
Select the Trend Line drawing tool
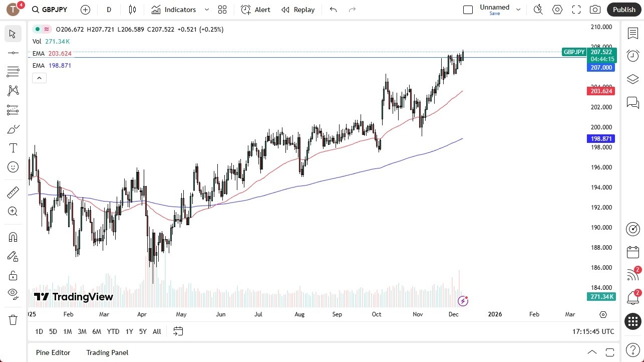13,52
